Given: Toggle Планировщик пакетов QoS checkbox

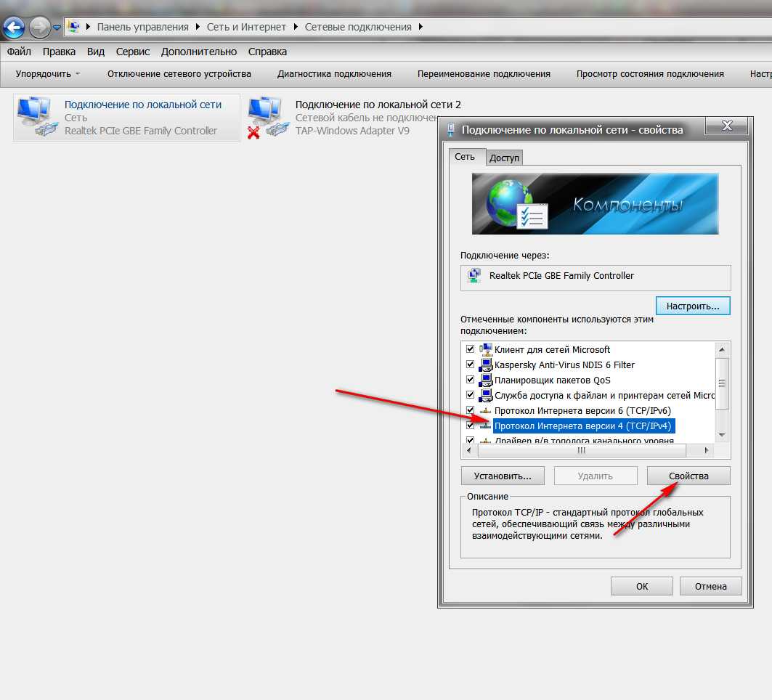Looking at the screenshot, I should [x=470, y=380].
